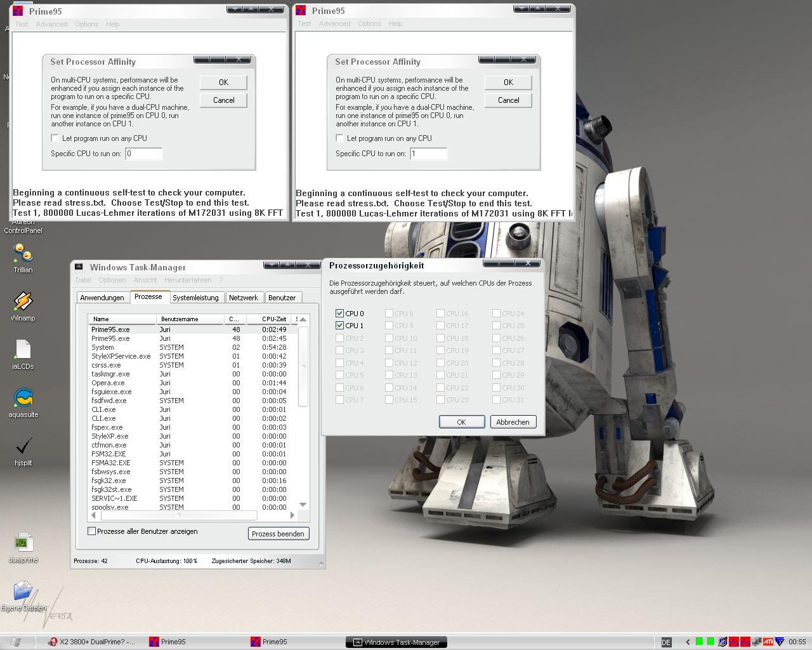Image resolution: width=812 pixels, height=650 pixels.
Task: Switch to the Opera X2 3800+ DualPrime taskbar item
Action: click(x=93, y=642)
